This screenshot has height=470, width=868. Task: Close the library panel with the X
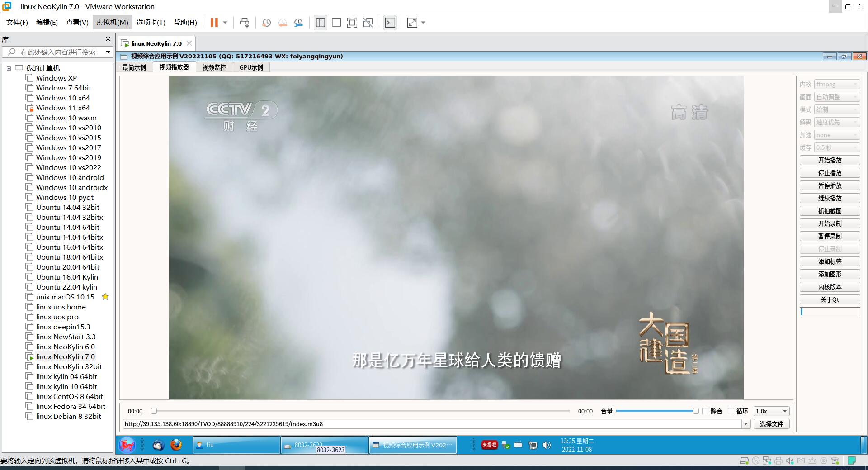[108, 39]
